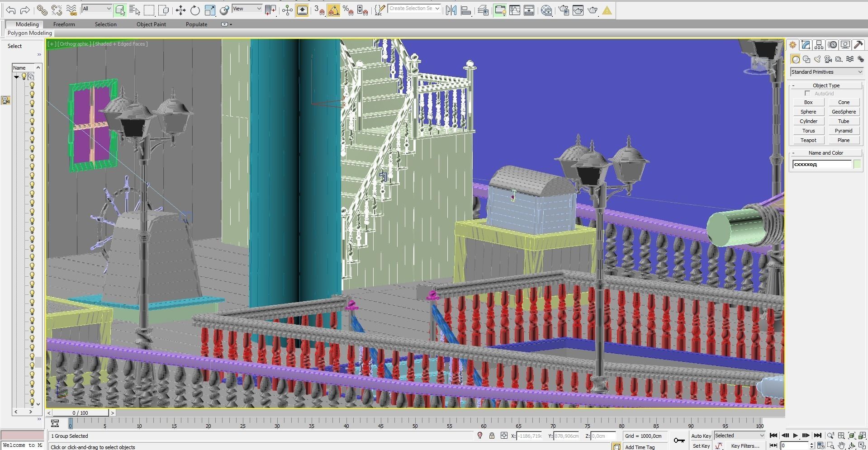The image size is (868, 450).
Task: Toggle the Angle Snap button
Action: coord(334,10)
